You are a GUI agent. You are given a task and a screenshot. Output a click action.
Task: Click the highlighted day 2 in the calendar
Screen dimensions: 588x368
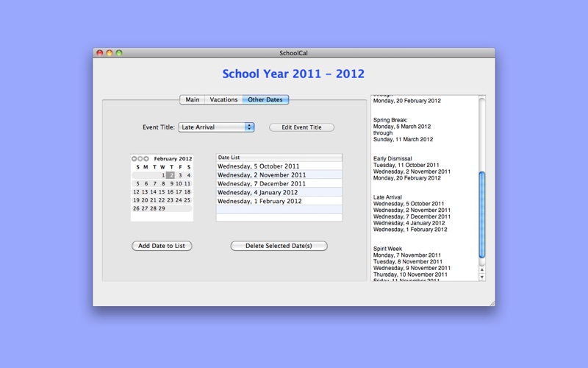pyautogui.click(x=171, y=175)
